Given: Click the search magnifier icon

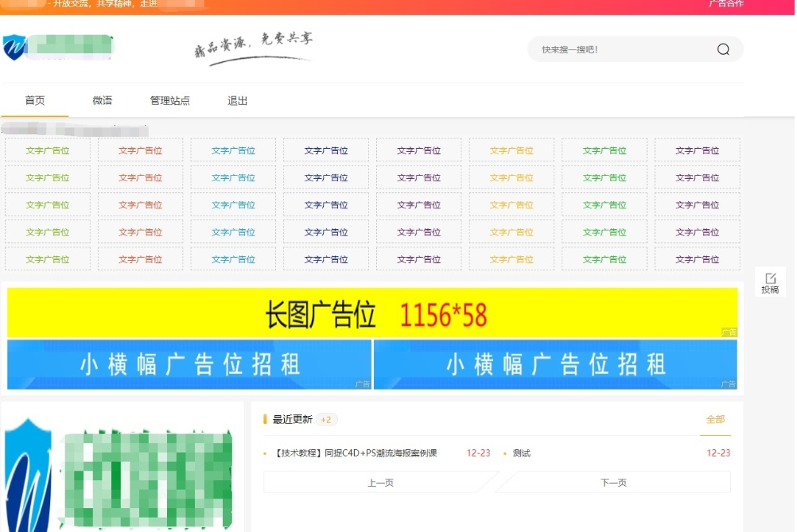Looking at the screenshot, I should (722, 49).
